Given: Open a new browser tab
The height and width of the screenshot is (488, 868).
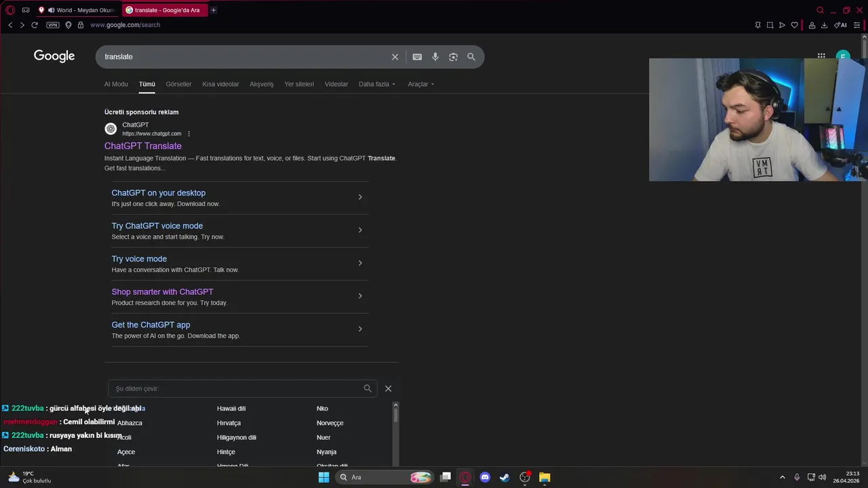Looking at the screenshot, I should [x=213, y=10].
